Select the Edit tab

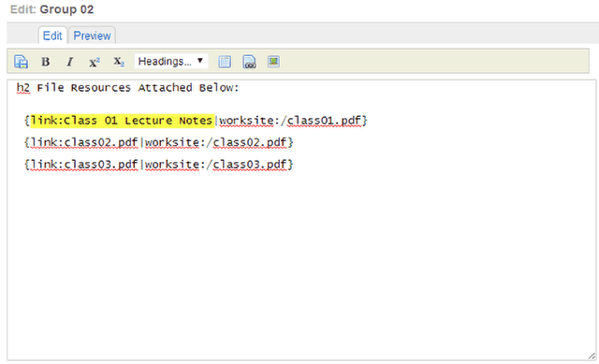[52, 36]
